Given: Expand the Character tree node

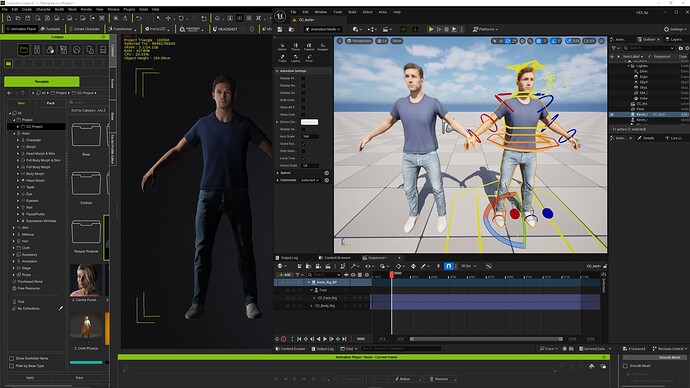Looking at the screenshot, I should point(18,140).
